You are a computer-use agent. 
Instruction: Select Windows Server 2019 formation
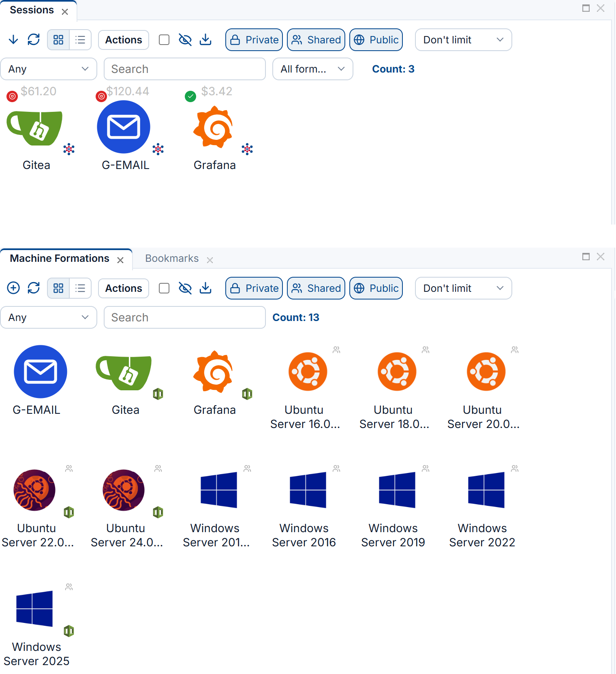(397, 490)
